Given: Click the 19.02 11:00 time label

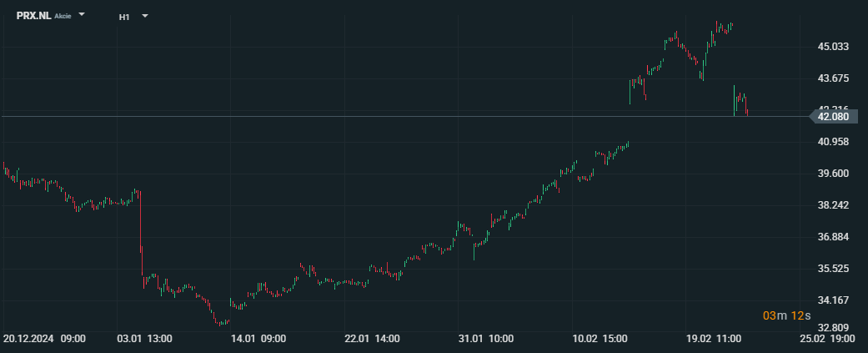Looking at the screenshot, I should (714, 339).
